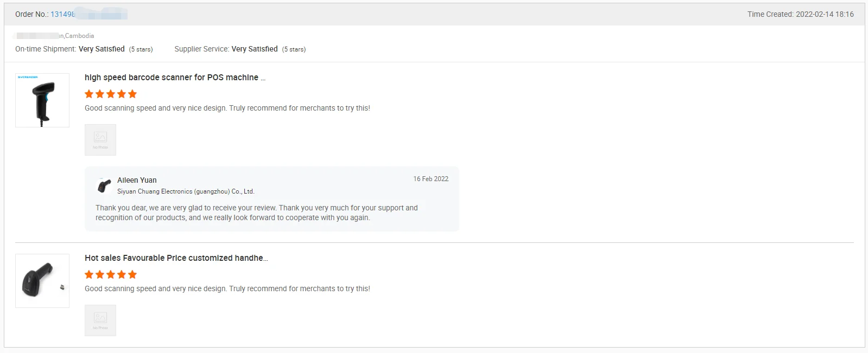This screenshot has height=353, width=868.
Task: Click the 16 Feb 2022 reply date
Action: point(430,179)
